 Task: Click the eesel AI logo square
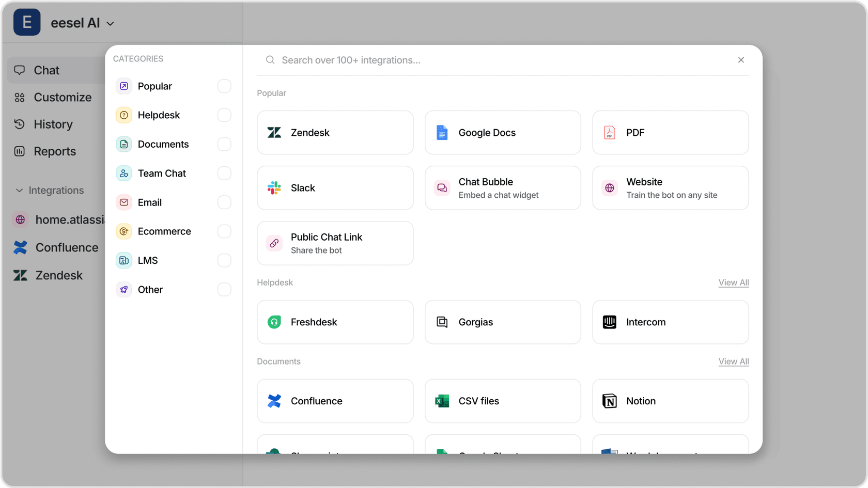(x=27, y=22)
